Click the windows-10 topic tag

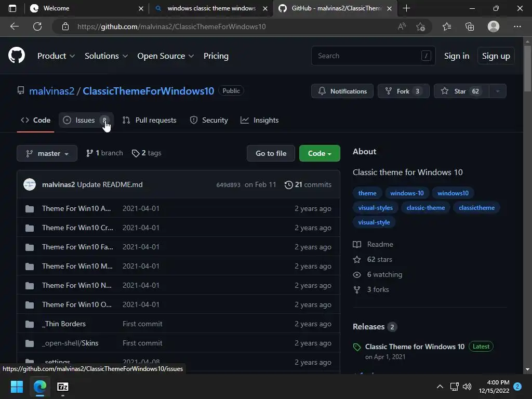pyautogui.click(x=407, y=193)
